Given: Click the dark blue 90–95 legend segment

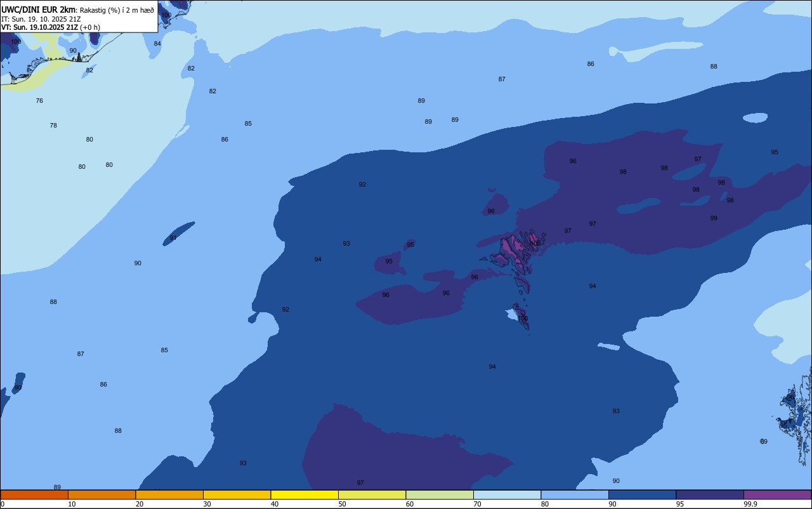Looking at the screenshot, I should tap(642, 494).
